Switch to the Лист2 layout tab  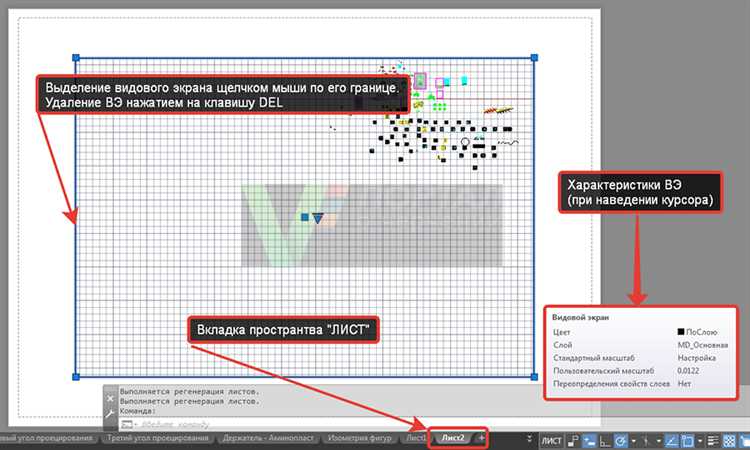(452, 438)
